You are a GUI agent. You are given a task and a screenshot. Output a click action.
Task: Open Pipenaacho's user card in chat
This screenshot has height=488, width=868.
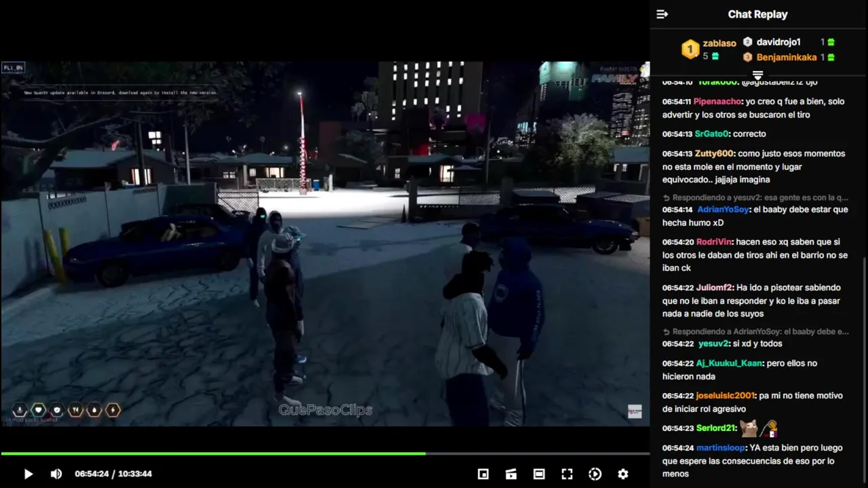(x=719, y=102)
